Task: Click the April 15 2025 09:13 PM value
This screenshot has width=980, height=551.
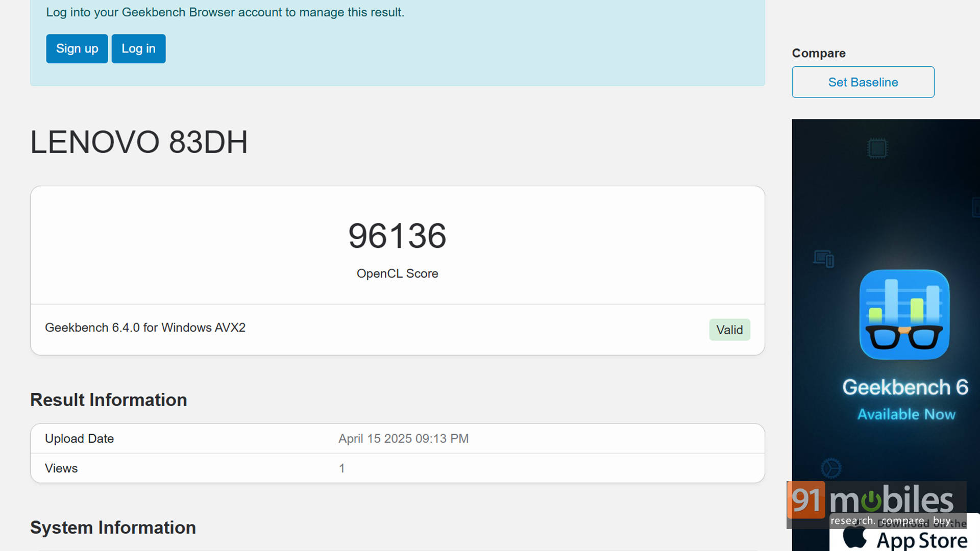Action: click(x=403, y=439)
